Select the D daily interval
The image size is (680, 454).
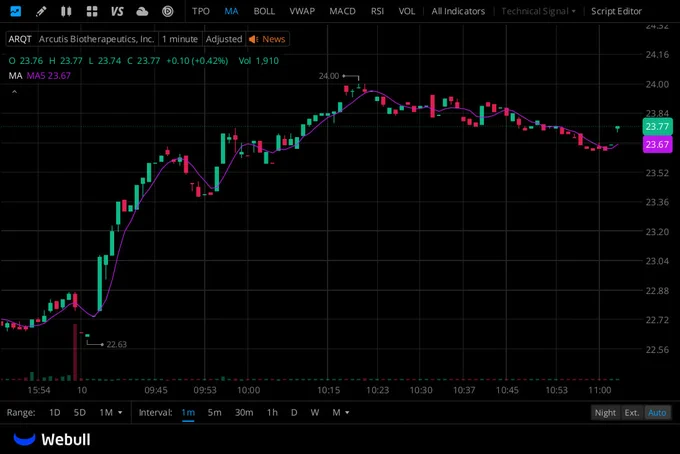[294, 412]
